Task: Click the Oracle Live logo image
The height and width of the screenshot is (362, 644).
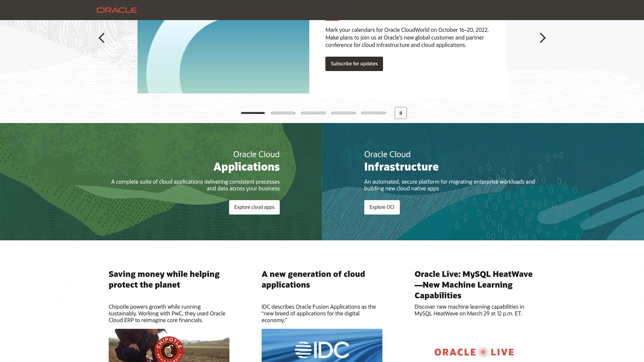Action: (x=474, y=352)
